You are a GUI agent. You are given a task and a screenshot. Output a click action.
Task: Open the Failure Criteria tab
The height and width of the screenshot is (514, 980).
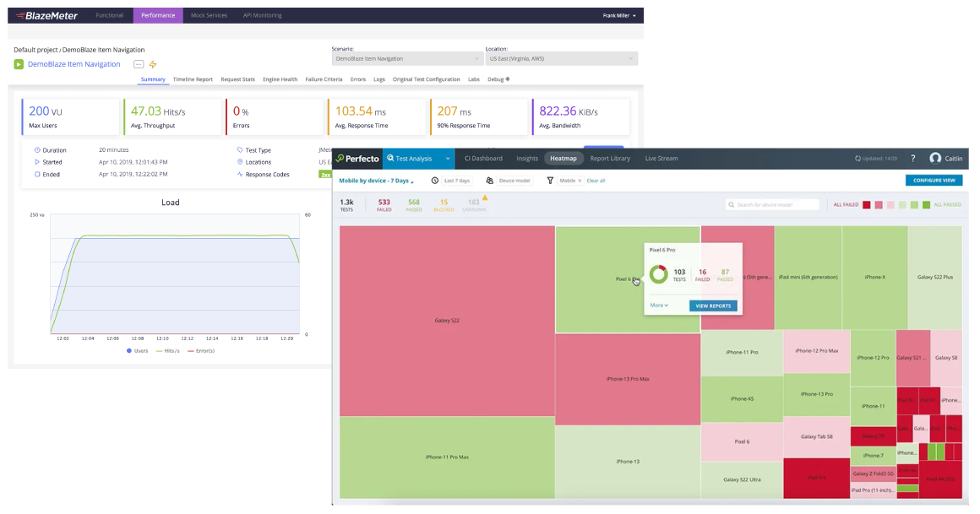pyautogui.click(x=324, y=79)
